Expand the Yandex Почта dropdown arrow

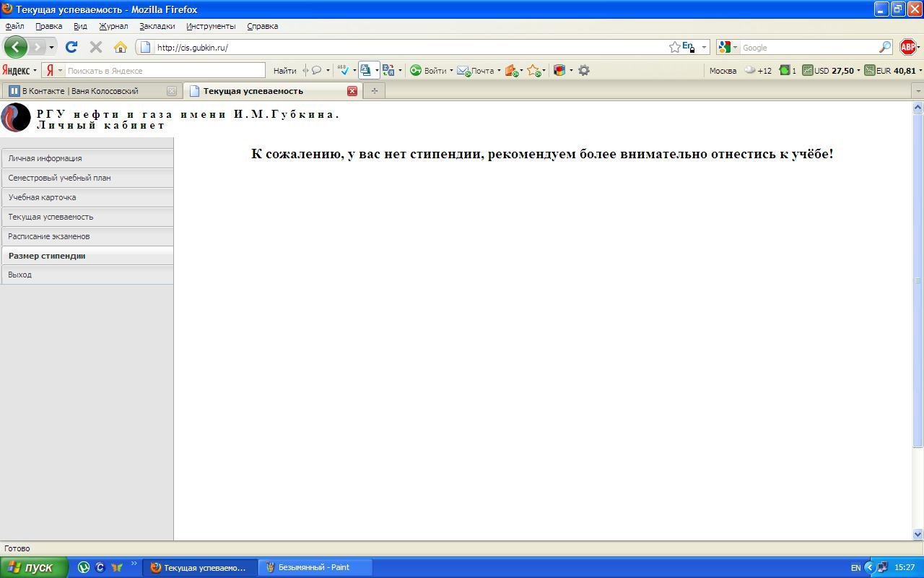pyautogui.click(x=499, y=70)
